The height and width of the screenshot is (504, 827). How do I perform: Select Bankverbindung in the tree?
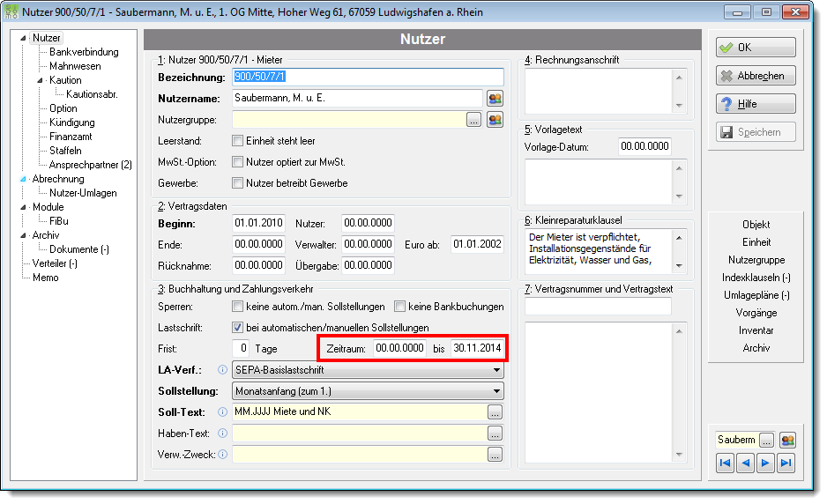point(84,52)
